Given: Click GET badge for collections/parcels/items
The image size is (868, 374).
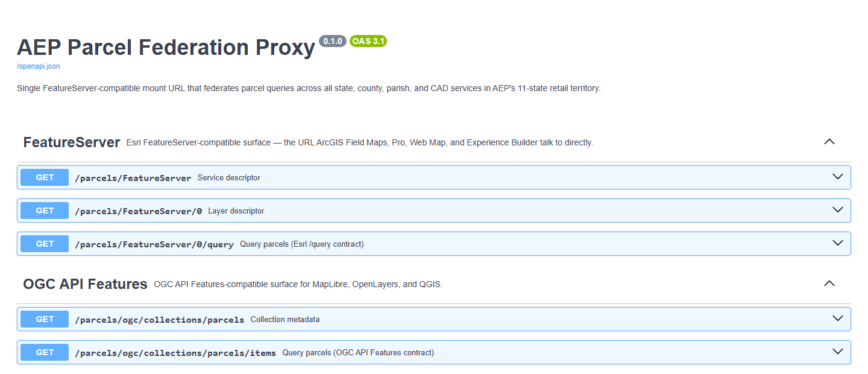Looking at the screenshot, I should point(45,352).
